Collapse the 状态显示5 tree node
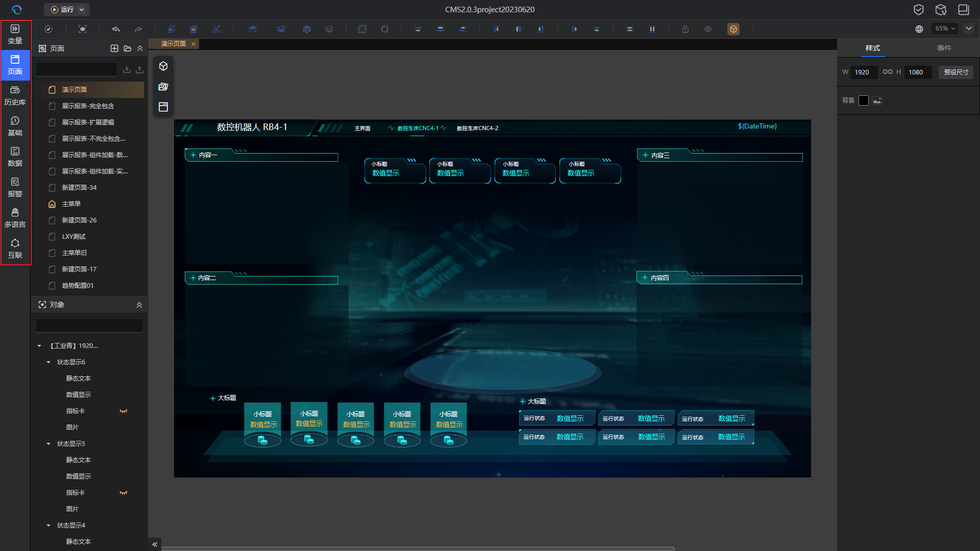The image size is (980, 551). [x=48, y=444]
